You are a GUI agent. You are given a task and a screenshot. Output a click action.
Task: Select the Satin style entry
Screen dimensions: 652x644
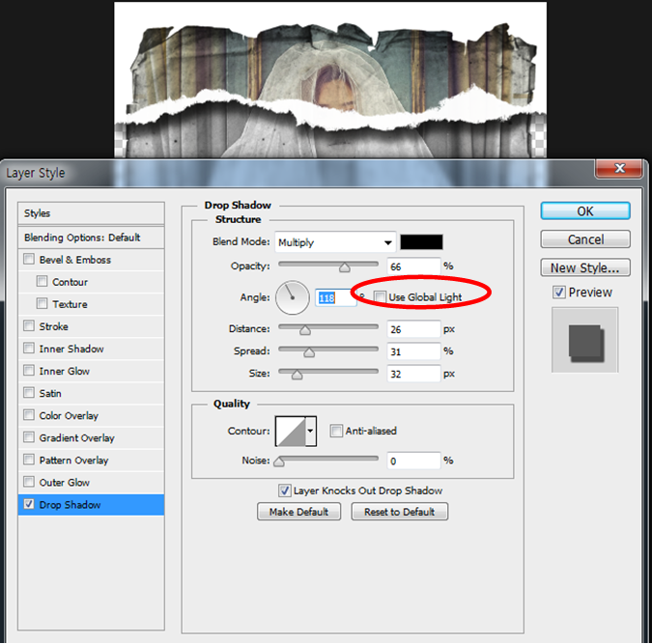point(50,393)
